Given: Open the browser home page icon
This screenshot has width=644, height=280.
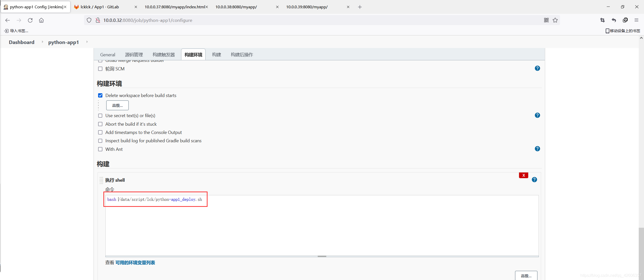Looking at the screenshot, I should pos(41,20).
